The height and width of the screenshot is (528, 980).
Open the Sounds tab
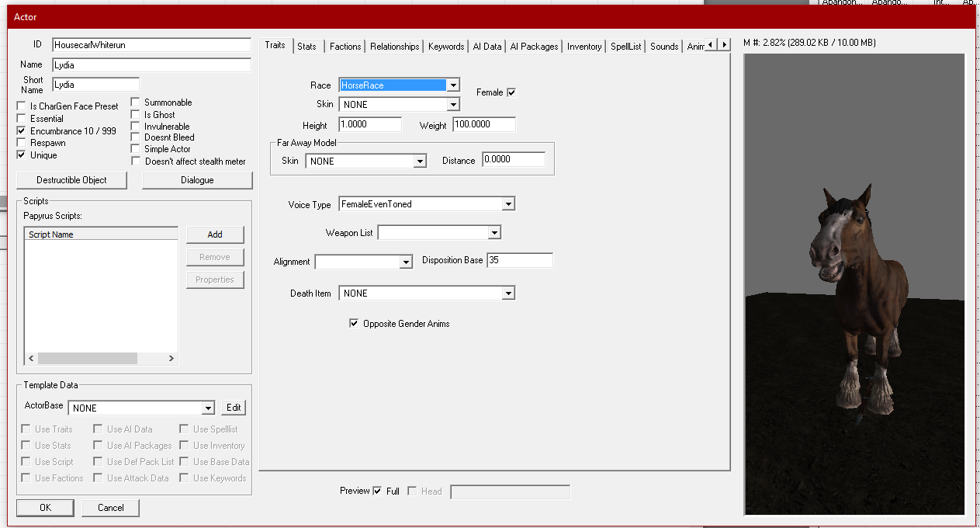pos(664,47)
